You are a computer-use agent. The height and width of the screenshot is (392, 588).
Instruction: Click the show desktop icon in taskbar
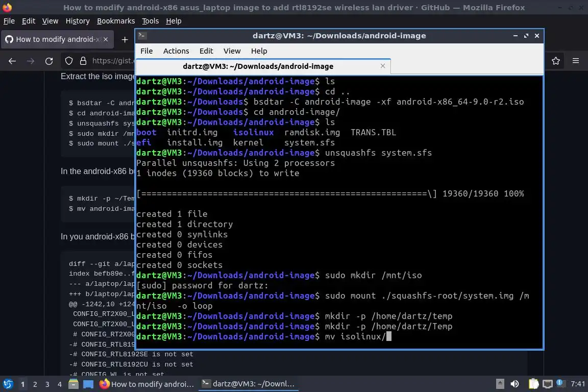(x=88, y=384)
